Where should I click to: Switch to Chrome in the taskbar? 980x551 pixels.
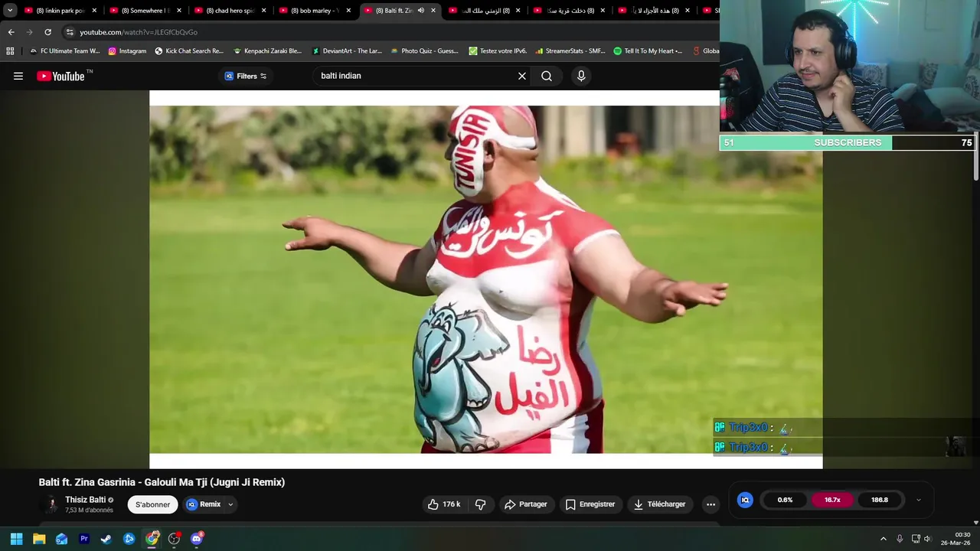point(152,539)
